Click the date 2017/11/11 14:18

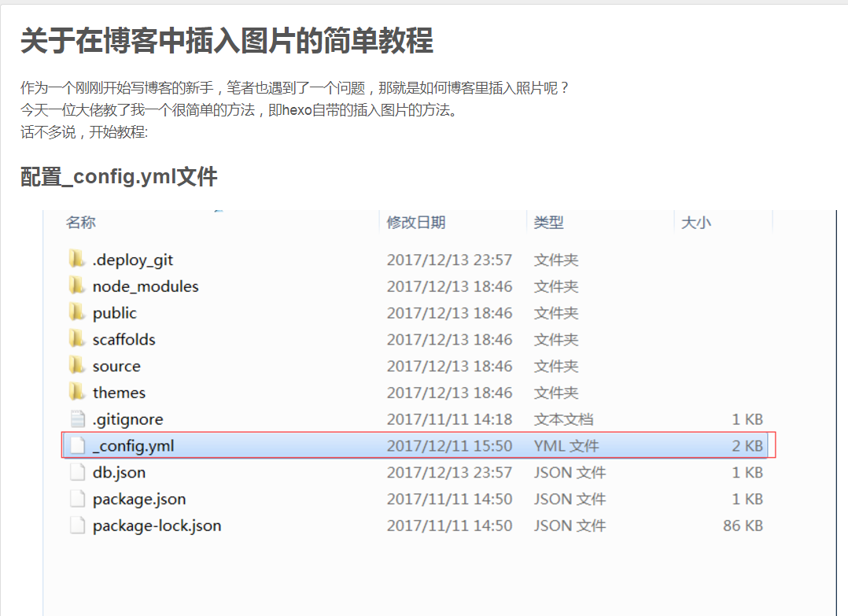point(449,419)
